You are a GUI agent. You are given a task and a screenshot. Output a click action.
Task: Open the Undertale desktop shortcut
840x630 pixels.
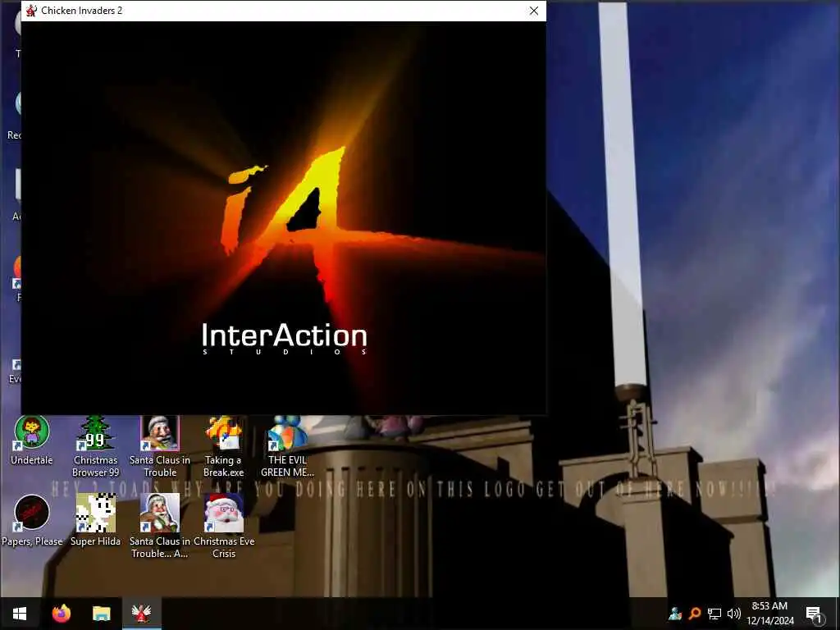(32, 441)
